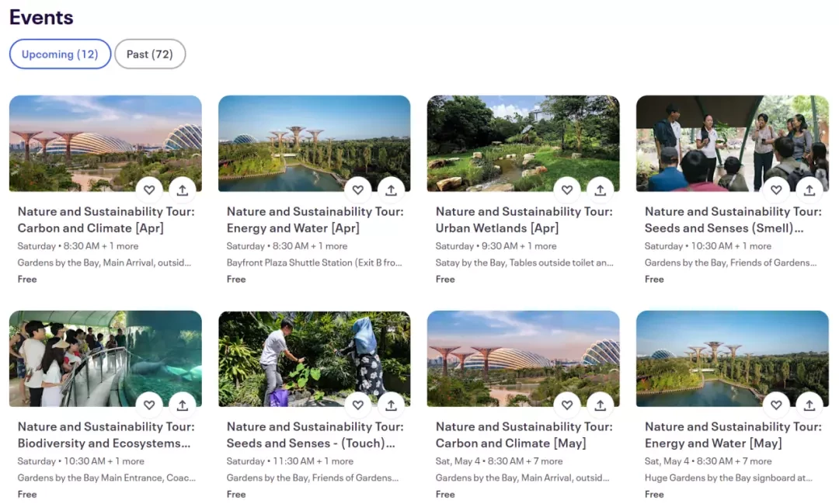Image resolution: width=839 pixels, height=504 pixels.
Task: Like the Energy and Water [Apr] event
Action: (358, 189)
